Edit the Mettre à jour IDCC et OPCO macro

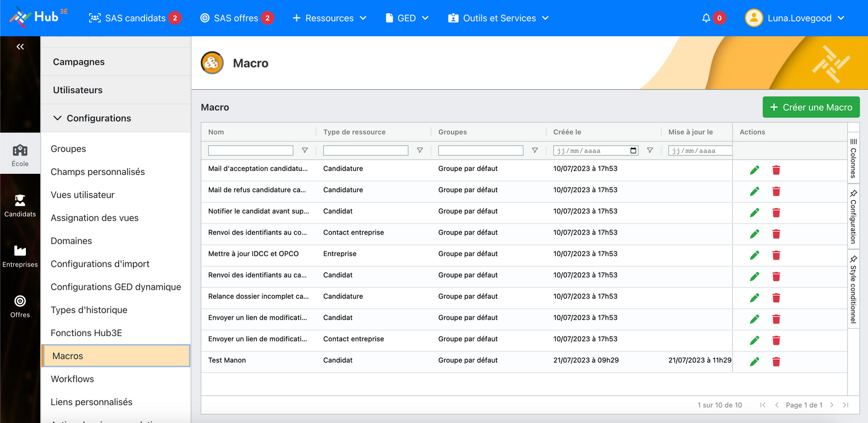point(755,255)
